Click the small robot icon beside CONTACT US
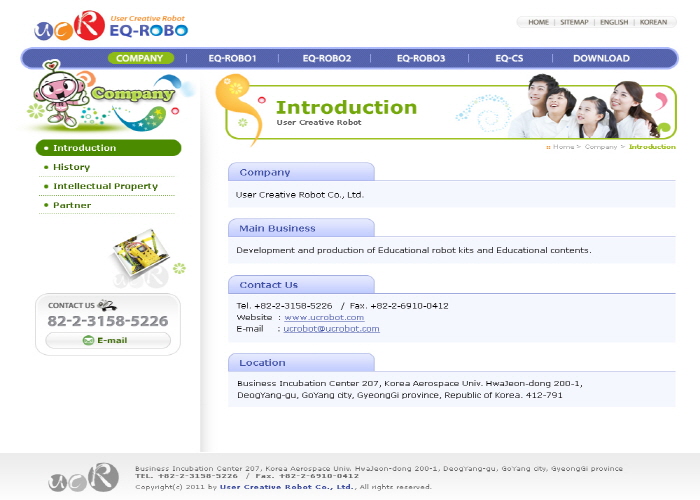700x500 pixels. click(x=107, y=305)
